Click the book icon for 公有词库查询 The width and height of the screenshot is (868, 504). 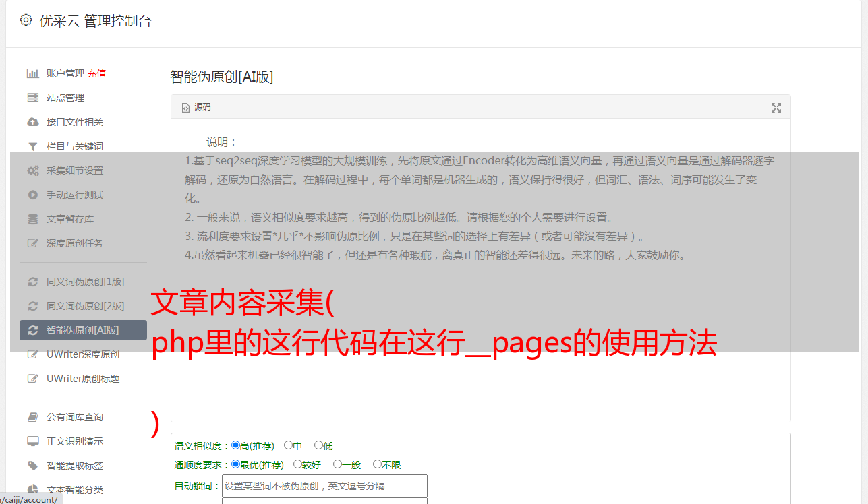coord(32,417)
